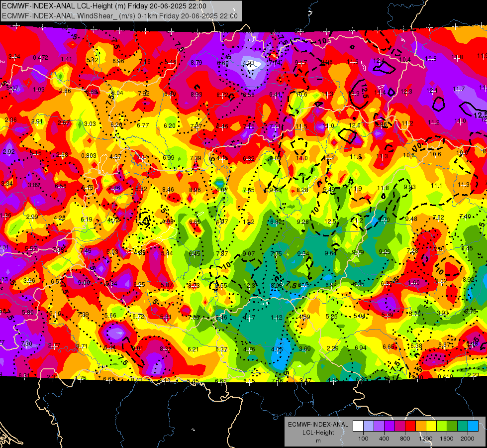Click the map value '3.04'
This screenshot has height=448, width=487.
14,57
